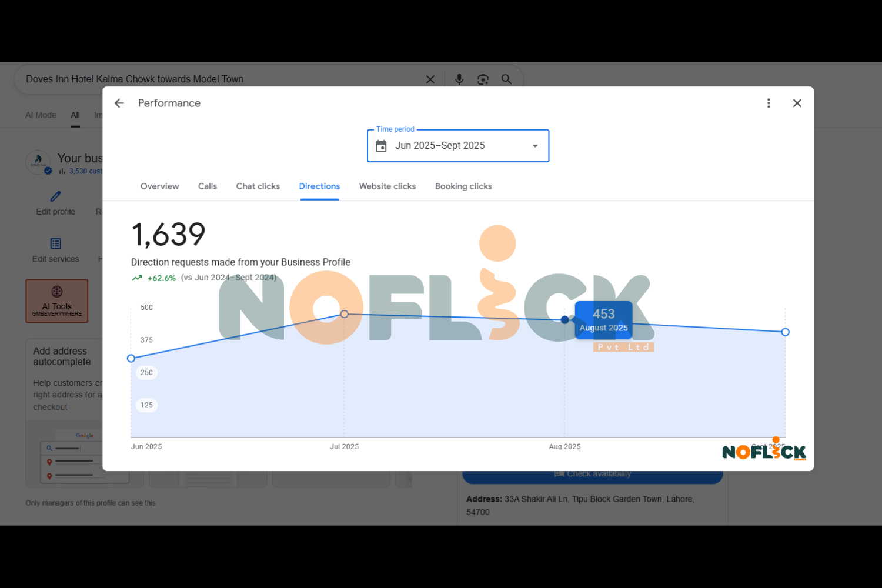Click the calendar icon in Time period

[381, 146]
